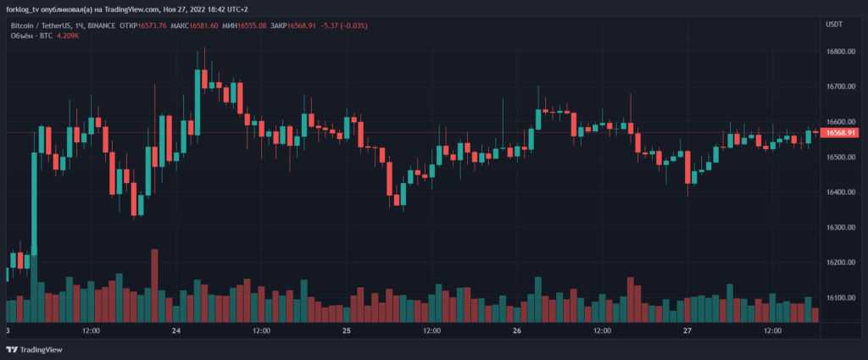Click the current price label 16568.91

(840, 133)
